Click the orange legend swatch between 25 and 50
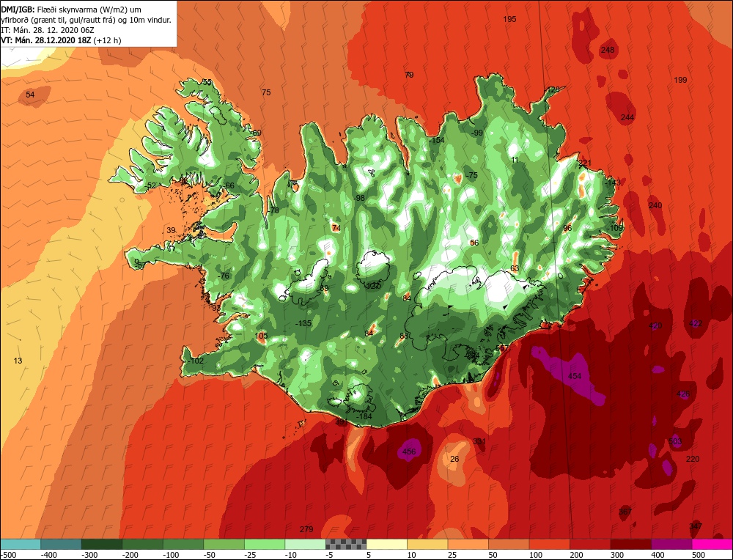Screen dimensions: 733x560 [x=468, y=544]
